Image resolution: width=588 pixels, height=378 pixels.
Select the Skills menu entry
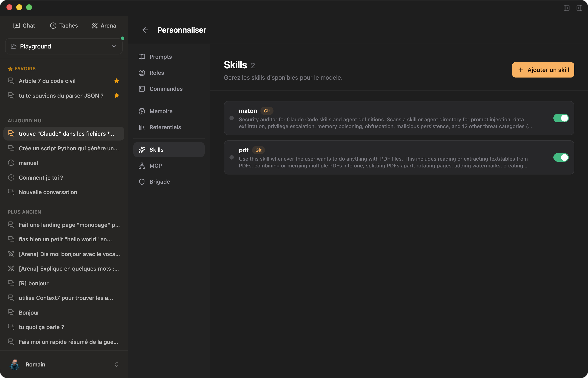pyautogui.click(x=157, y=149)
